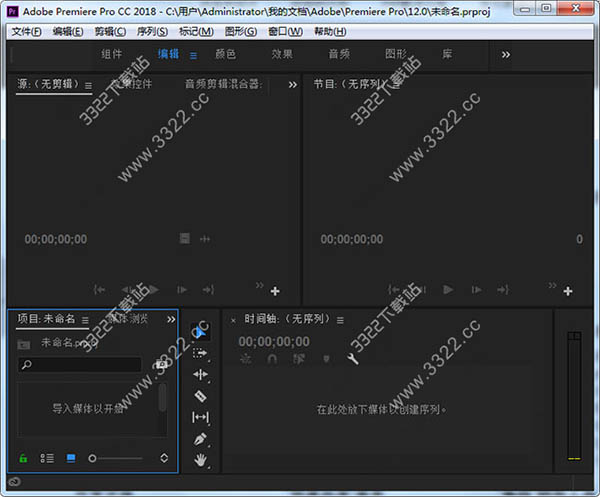Open the 文件(F) menu

[26, 31]
